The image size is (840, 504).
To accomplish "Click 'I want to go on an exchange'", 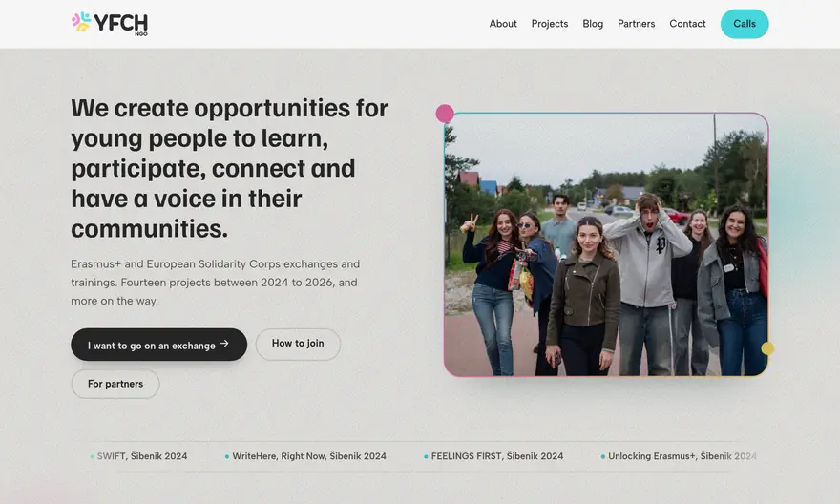I will 158,345.
